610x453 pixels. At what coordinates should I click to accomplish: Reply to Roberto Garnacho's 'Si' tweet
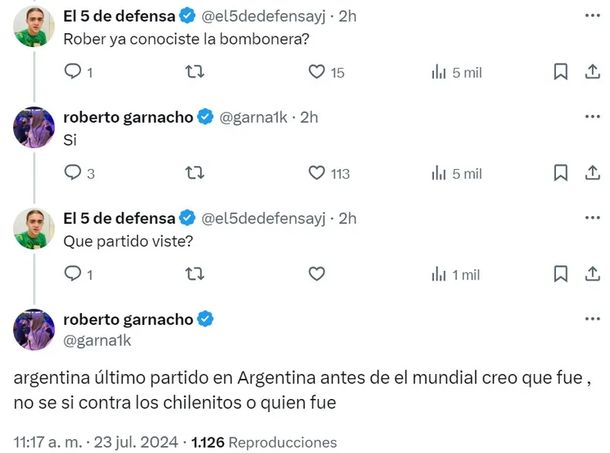72,173
